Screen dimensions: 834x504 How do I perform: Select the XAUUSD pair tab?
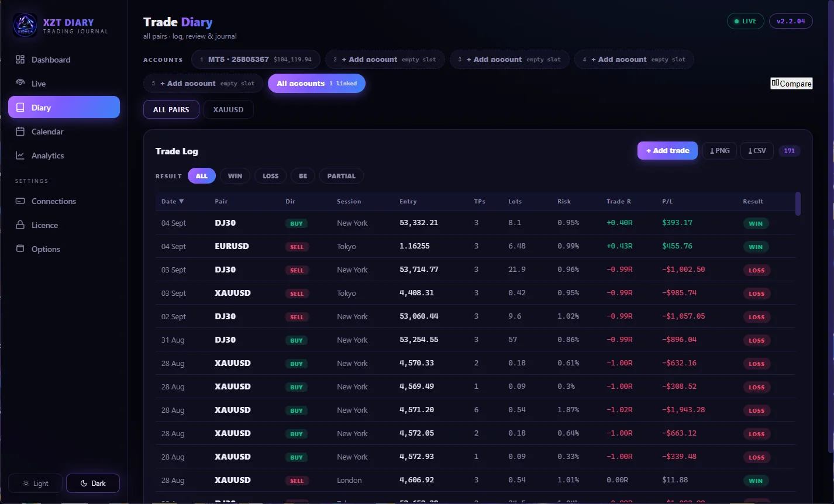click(x=229, y=109)
